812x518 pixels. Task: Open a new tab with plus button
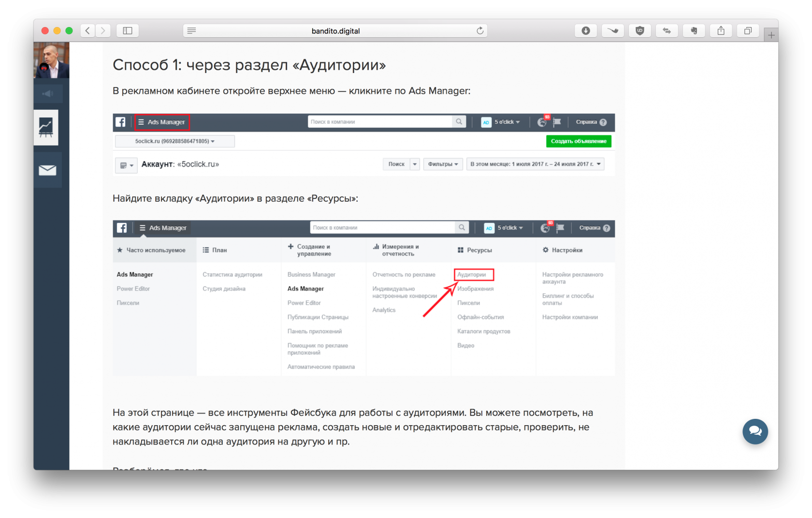(x=771, y=35)
